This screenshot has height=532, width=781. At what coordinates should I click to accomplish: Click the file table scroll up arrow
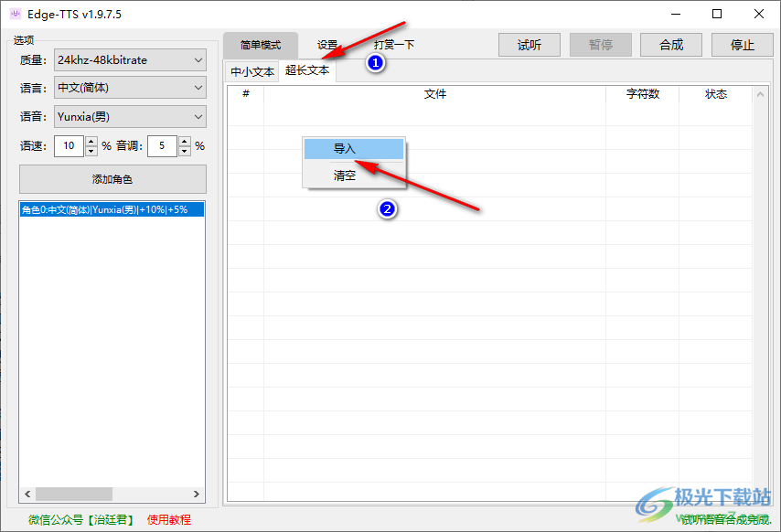[x=760, y=94]
